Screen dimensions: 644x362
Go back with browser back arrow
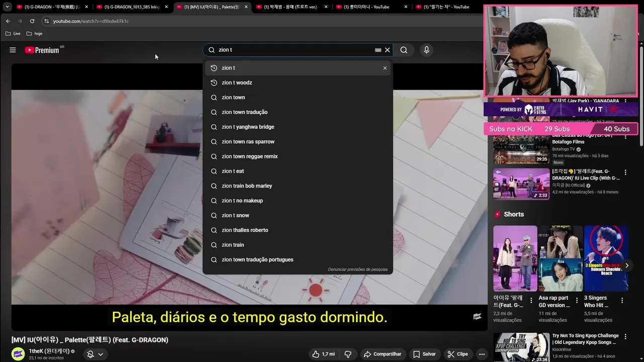[x=8, y=21]
